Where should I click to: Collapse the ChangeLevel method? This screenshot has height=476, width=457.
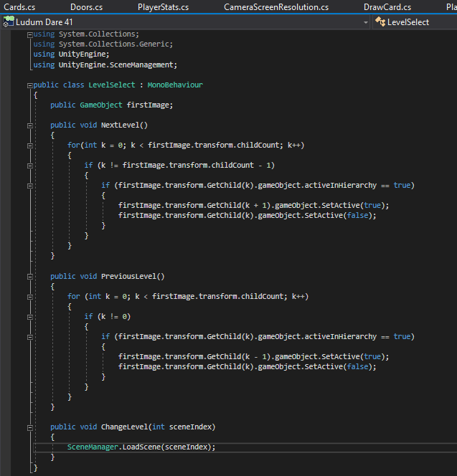click(30, 428)
